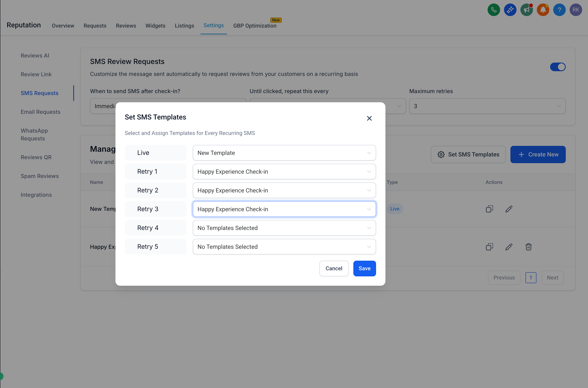The height and width of the screenshot is (388, 588).
Task: Open the RK user avatar
Action: (x=576, y=10)
